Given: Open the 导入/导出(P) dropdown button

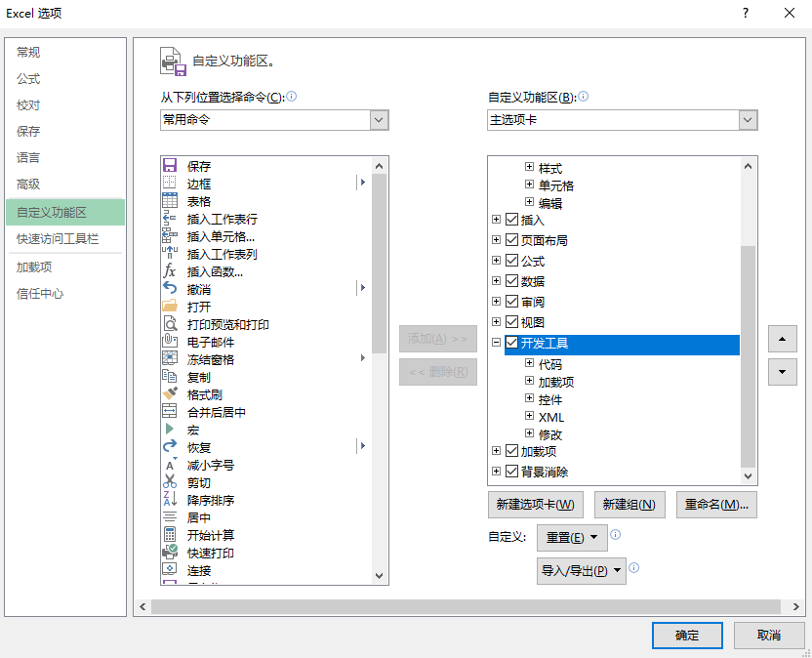Looking at the screenshot, I should pos(581,571).
